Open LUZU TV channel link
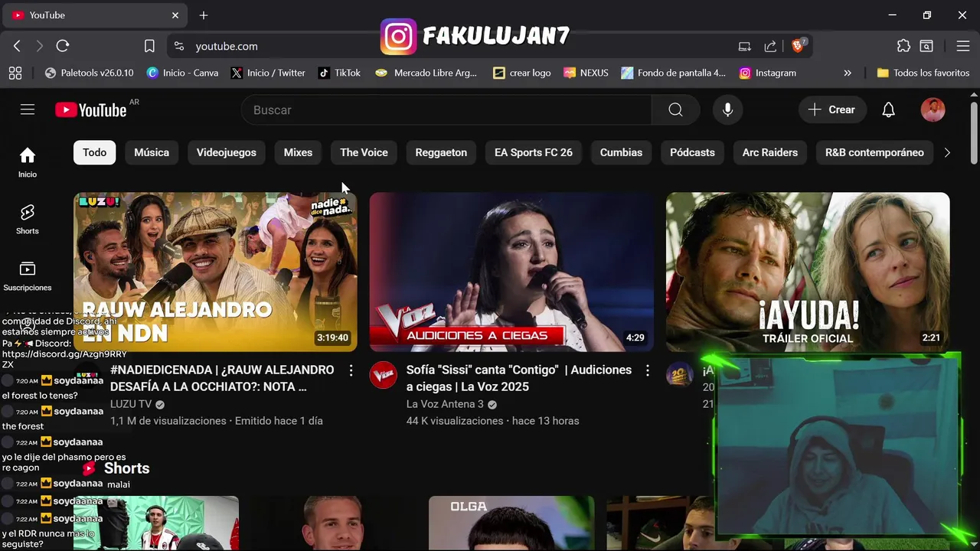 pyautogui.click(x=131, y=404)
